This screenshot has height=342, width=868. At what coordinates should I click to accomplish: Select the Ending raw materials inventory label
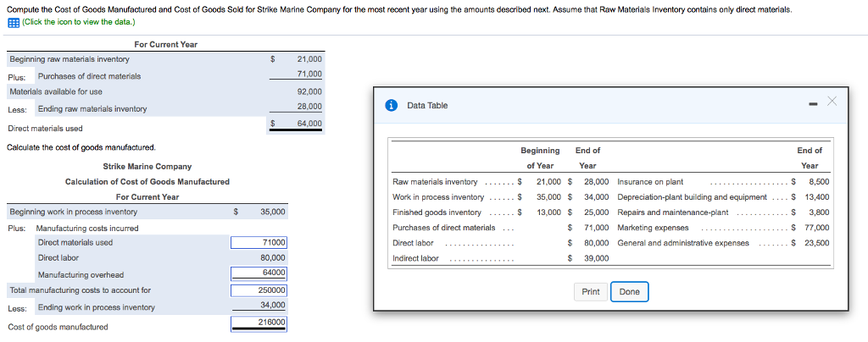(92, 109)
